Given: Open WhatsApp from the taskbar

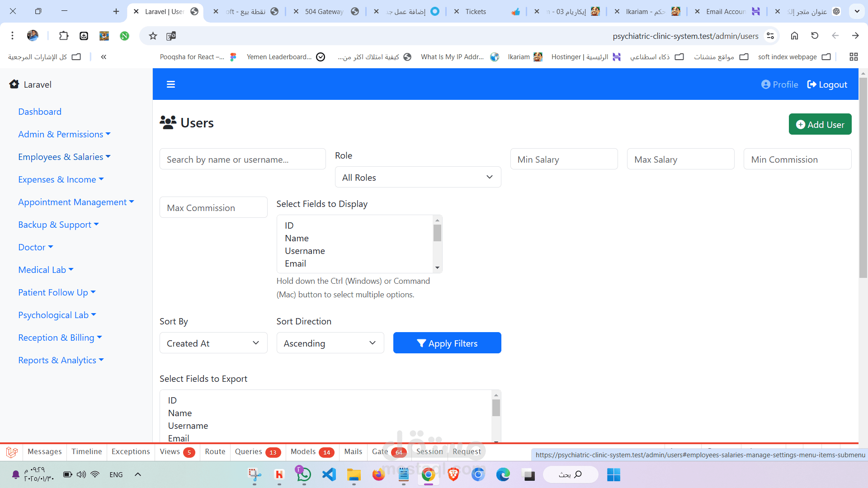Looking at the screenshot, I should click(304, 474).
